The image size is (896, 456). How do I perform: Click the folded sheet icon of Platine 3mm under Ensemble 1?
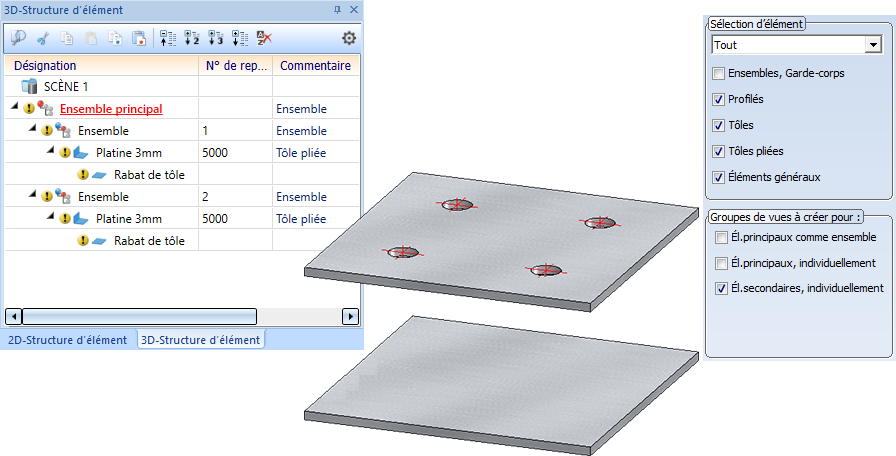(x=81, y=153)
